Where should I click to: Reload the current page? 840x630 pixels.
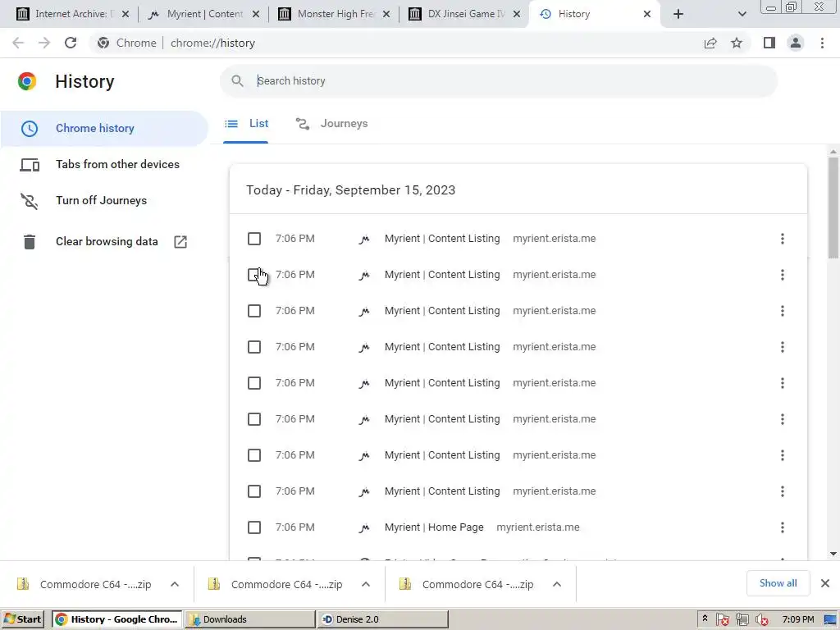point(71,43)
